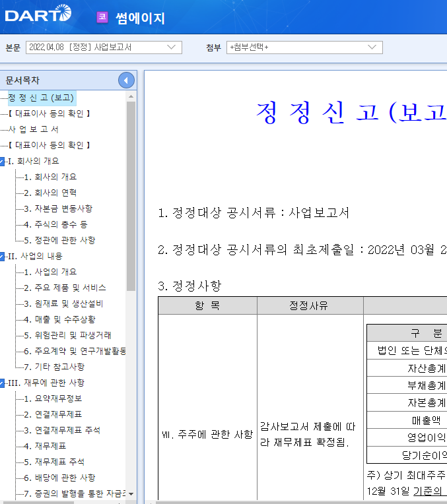Screen dimensions: 447x504
Task: Open 사 업 보 고 서 in the tree
Action: pos(33,129)
